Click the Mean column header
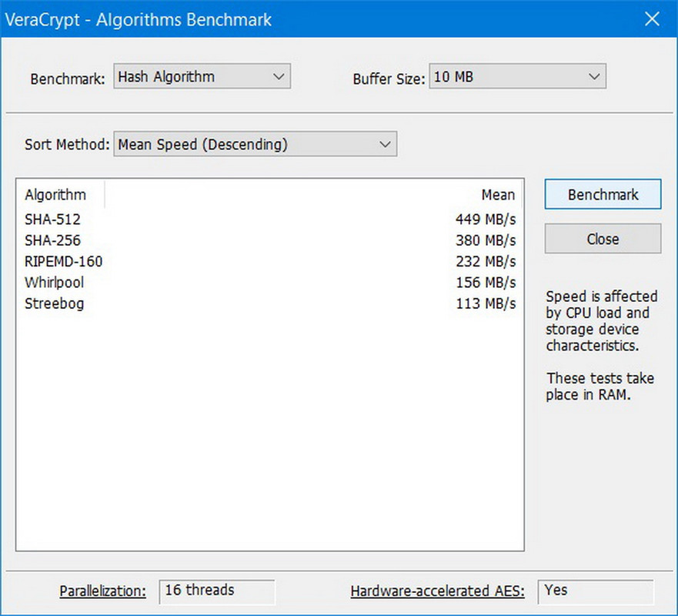Image resolution: width=678 pixels, height=616 pixels. click(313, 195)
